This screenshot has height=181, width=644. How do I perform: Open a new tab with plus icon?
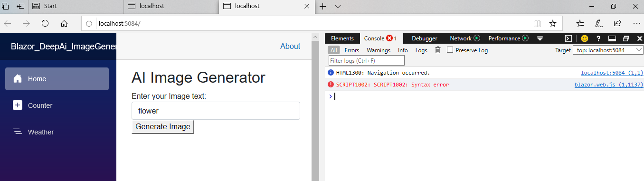point(323,6)
